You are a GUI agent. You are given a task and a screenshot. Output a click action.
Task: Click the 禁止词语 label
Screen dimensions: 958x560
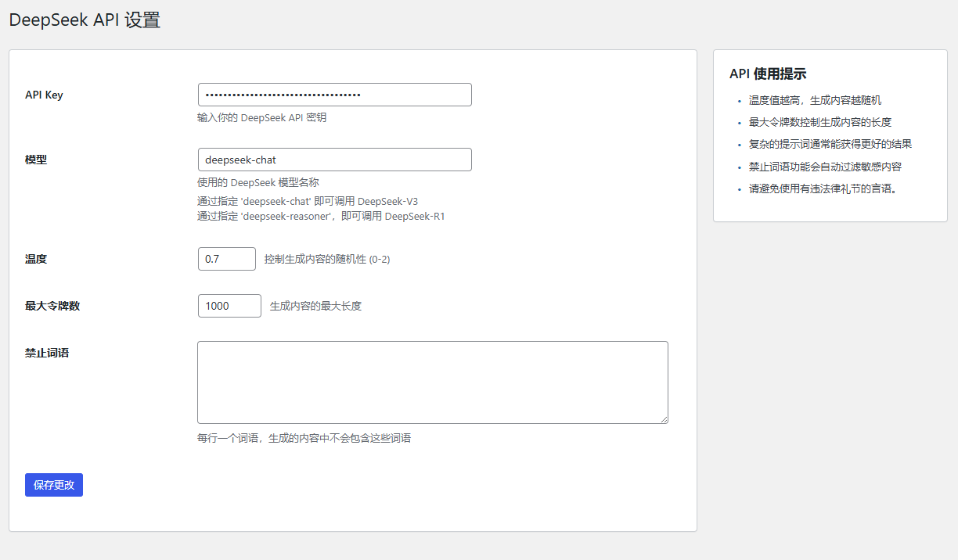point(47,353)
